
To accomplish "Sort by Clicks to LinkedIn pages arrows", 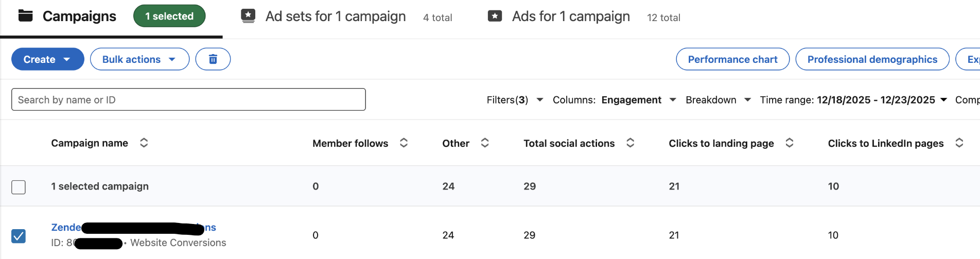I will click(x=959, y=143).
